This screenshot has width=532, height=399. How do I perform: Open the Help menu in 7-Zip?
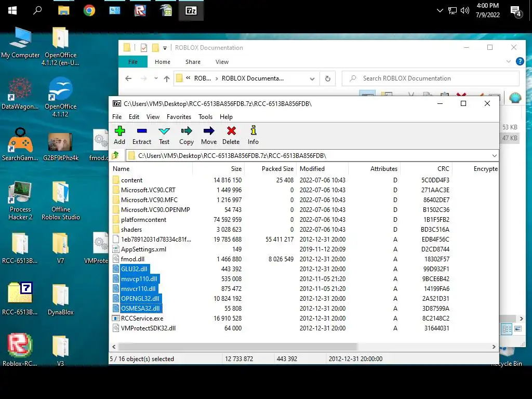click(x=226, y=117)
